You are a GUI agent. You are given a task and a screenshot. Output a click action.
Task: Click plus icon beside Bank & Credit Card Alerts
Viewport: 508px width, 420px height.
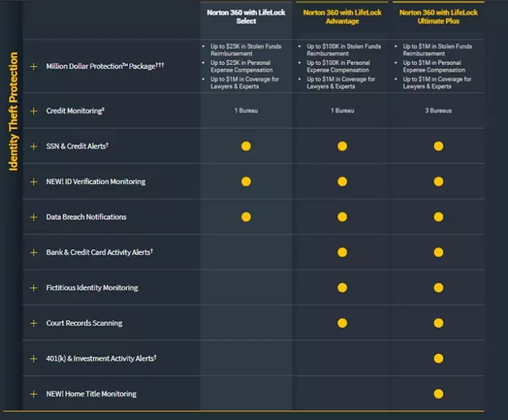(x=33, y=252)
